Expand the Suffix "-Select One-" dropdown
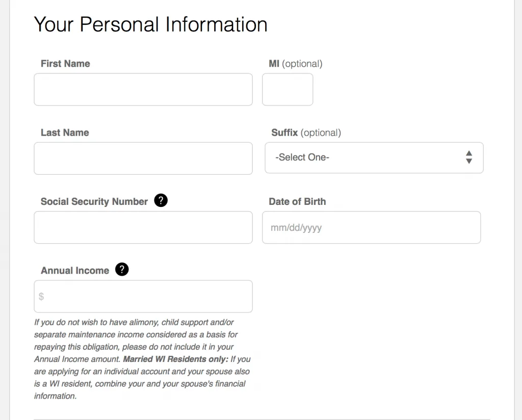Image resolution: width=522 pixels, height=420 pixels. 374,157
